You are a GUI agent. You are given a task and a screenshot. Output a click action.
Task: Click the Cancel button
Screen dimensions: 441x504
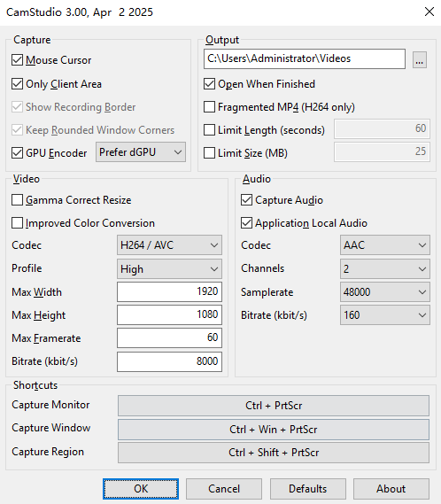pyautogui.click(x=224, y=489)
